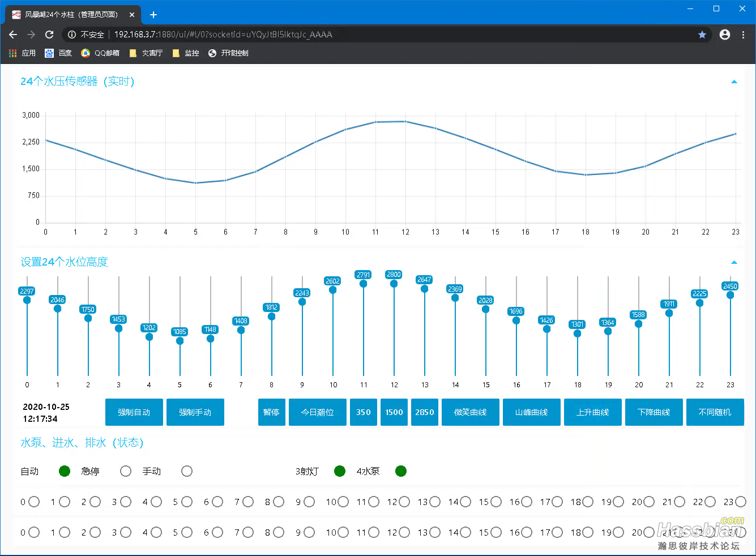Click indicator 10 in second status row
The width and height of the screenshot is (756, 556).
(343, 532)
